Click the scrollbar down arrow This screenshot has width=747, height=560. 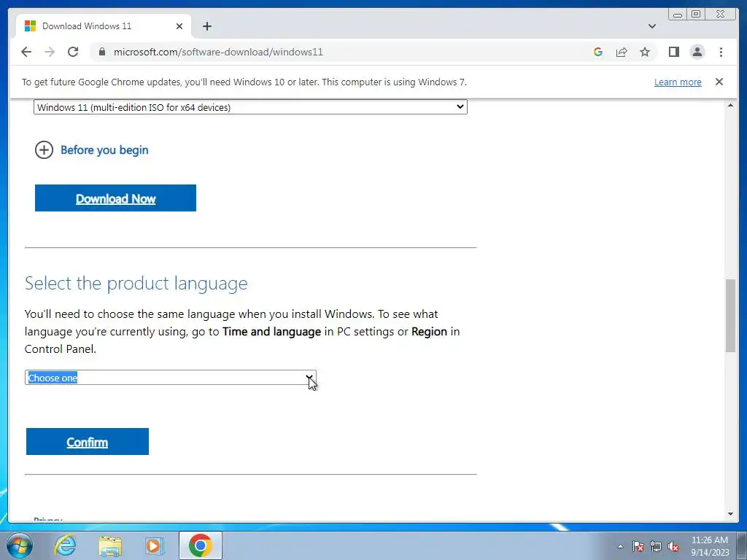[730, 514]
